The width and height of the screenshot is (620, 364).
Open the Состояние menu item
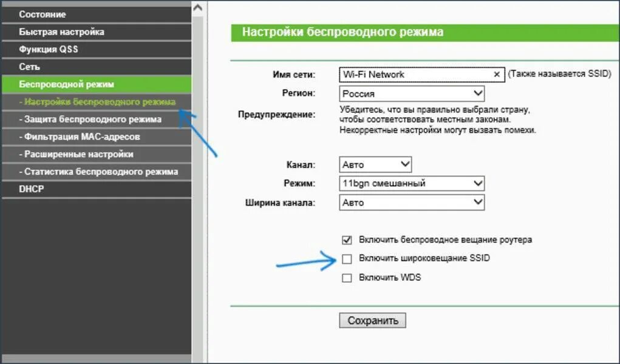pos(97,14)
